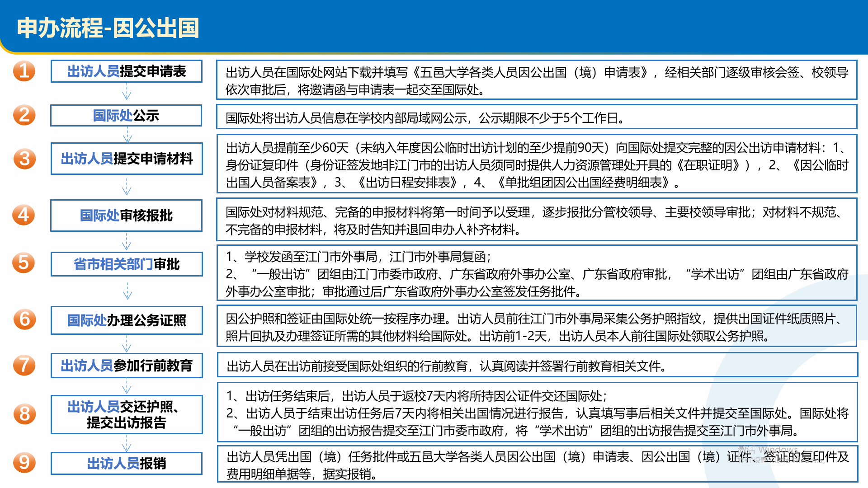Screen dimensions: 868x488
Task: Click the 国际处办理公务证照 step box
Action: (x=127, y=320)
